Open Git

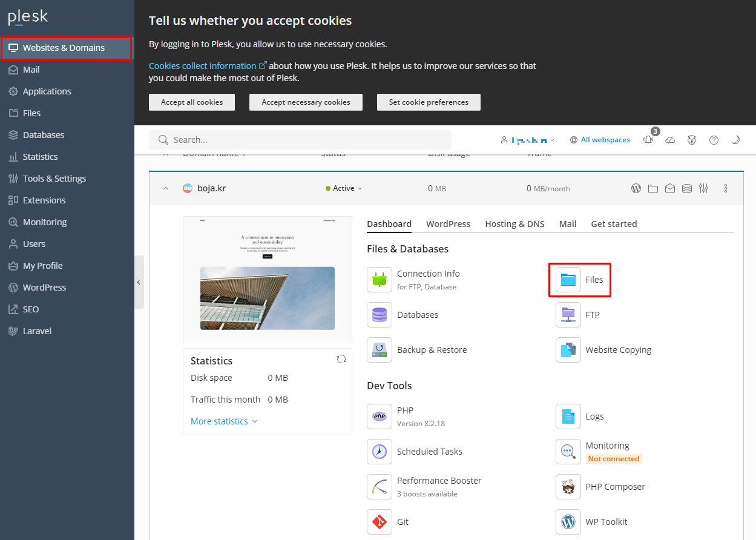pyautogui.click(x=388, y=522)
